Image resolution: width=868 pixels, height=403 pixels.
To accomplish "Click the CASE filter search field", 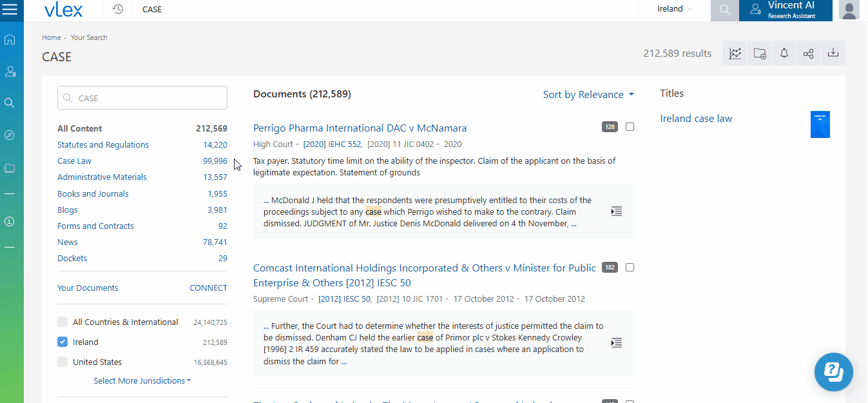I will [x=142, y=98].
